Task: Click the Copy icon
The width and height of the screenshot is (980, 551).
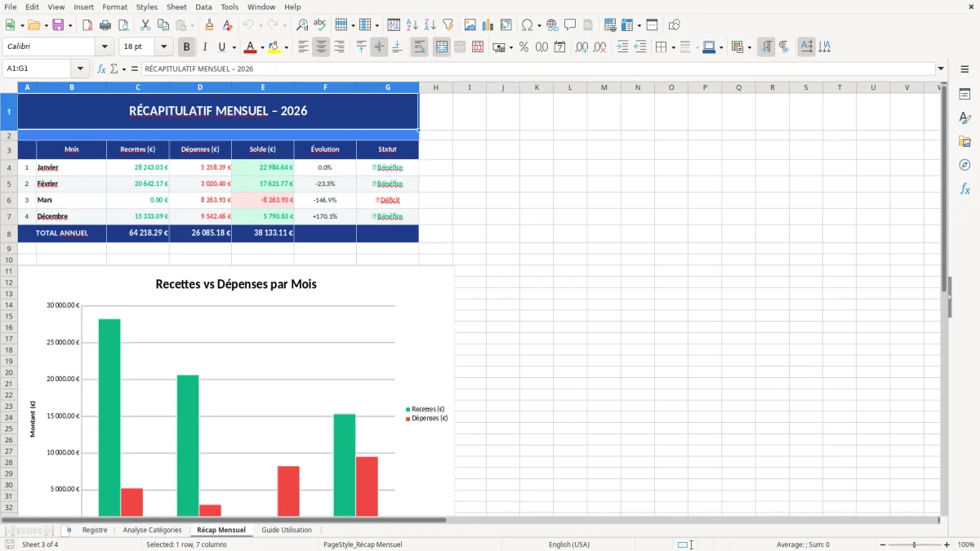Action: coord(163,25)
